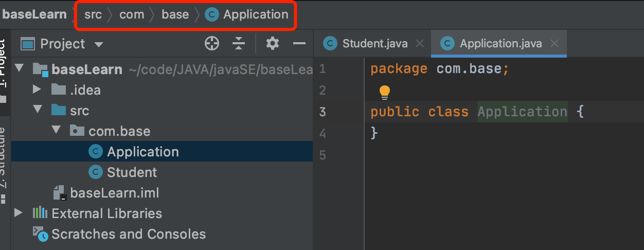Screen dimensions: 644x250
Task: Collapse the com.base package arrow
Action: [x=57, y=131]
